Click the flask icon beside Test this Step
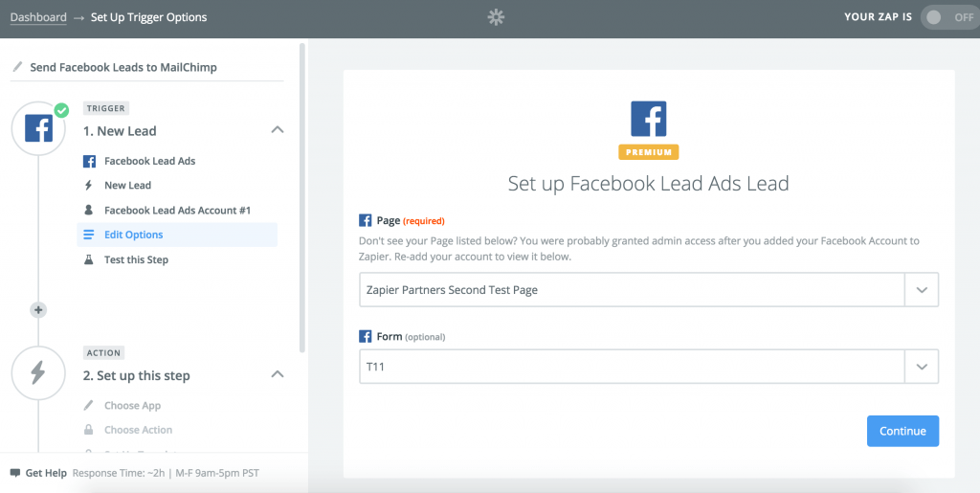The height and width of the screenshot is (493, 980). [x=89, y=259]
